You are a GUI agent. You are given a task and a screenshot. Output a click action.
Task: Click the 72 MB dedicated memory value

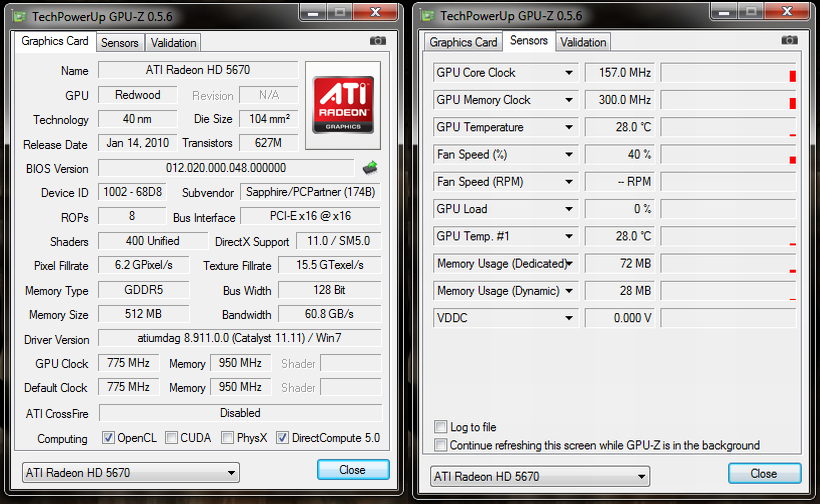(620, 264)
